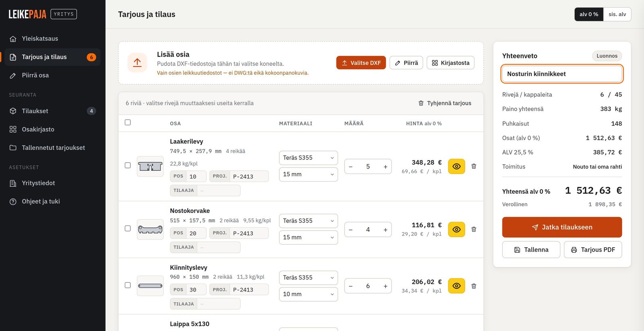Click Tyhjennä tarjous to clear the quote

click(445, 103)
